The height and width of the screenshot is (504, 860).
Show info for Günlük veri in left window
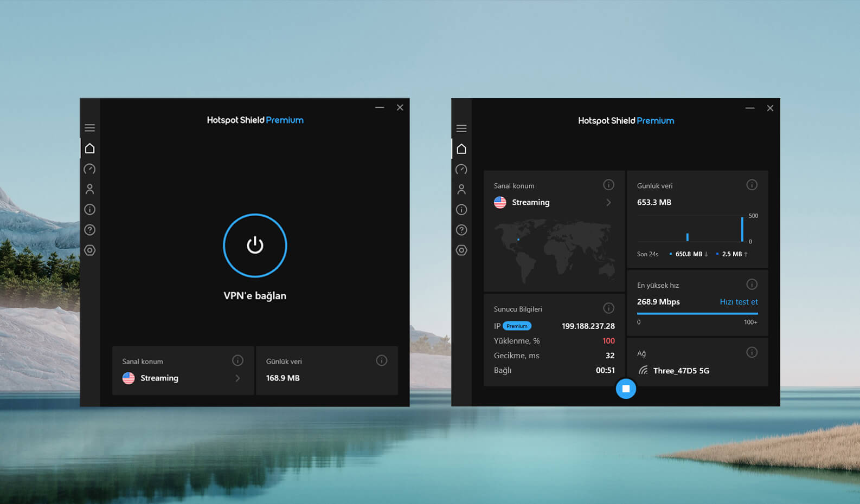(x=382, y=360)
